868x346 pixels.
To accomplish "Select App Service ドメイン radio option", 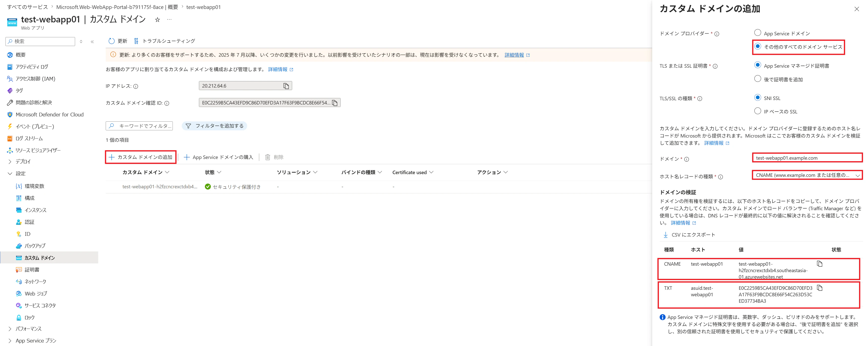I will (x=757, y=33).
